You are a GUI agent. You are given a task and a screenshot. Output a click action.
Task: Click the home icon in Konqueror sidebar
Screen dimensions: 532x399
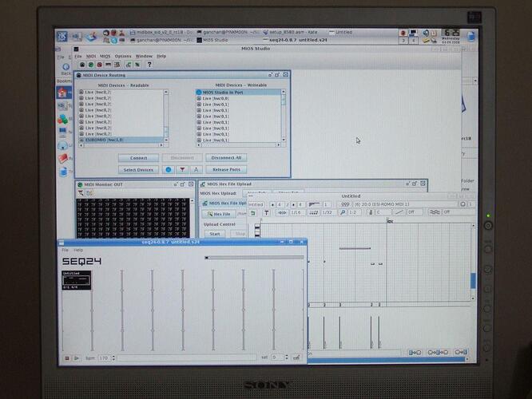62,93
